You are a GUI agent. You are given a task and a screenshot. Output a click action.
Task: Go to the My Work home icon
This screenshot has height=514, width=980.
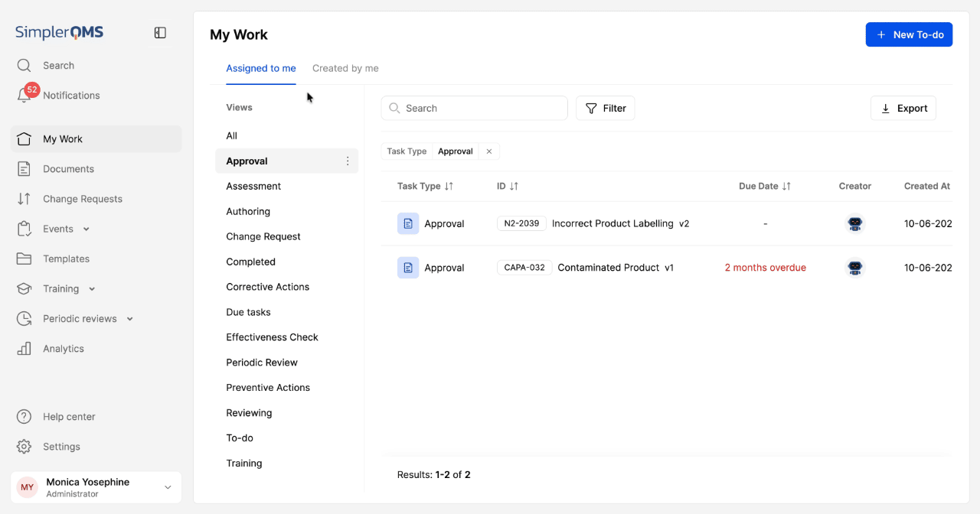click(24, 139)
